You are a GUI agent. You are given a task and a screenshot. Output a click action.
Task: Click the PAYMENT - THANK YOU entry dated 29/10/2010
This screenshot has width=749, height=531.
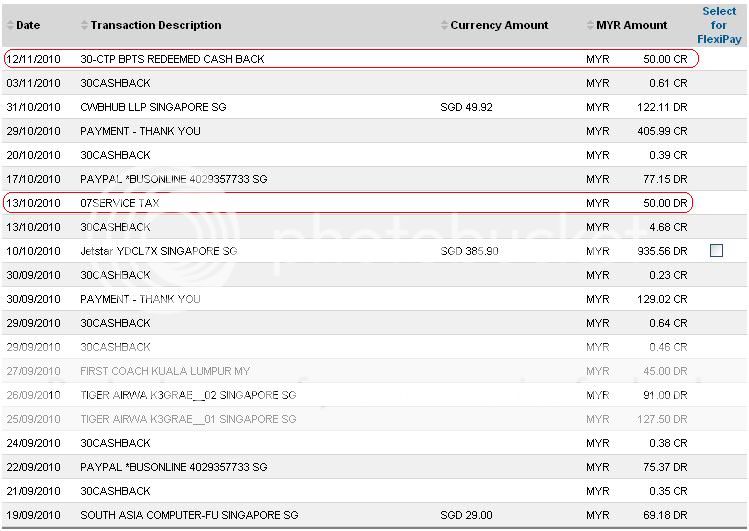[x=140, y=131]
